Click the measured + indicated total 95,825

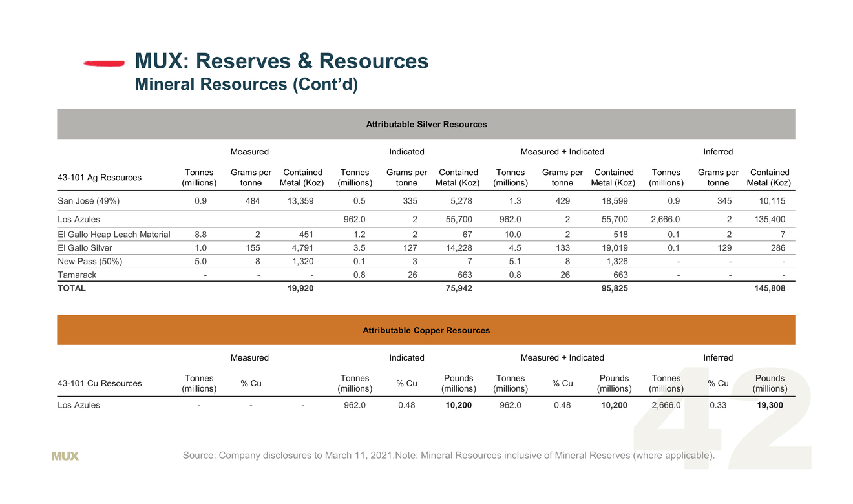(x=614, y=289)
